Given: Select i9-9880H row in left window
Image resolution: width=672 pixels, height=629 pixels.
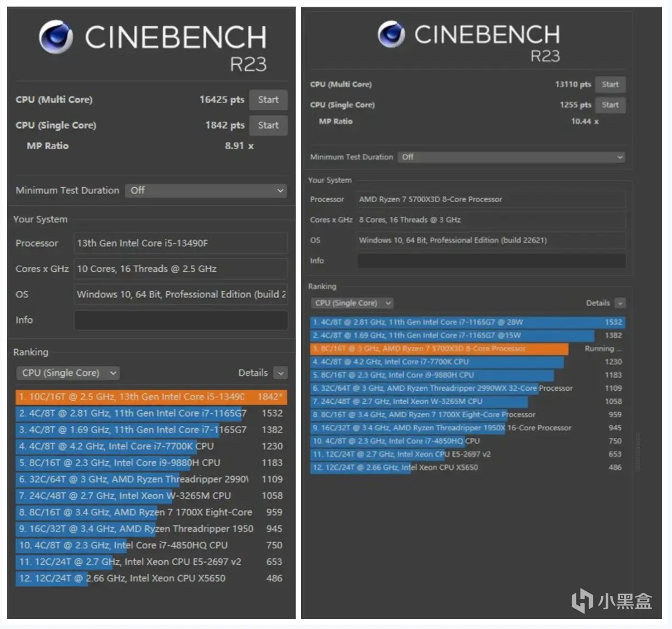Looking at the screenshot, I should coord(151,463).
